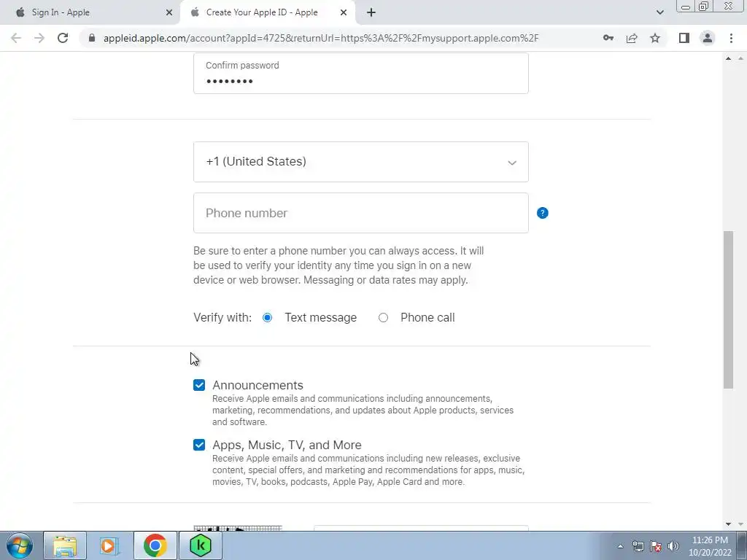
Task: Click the Announcements label text
Action: tap(258, 385)
